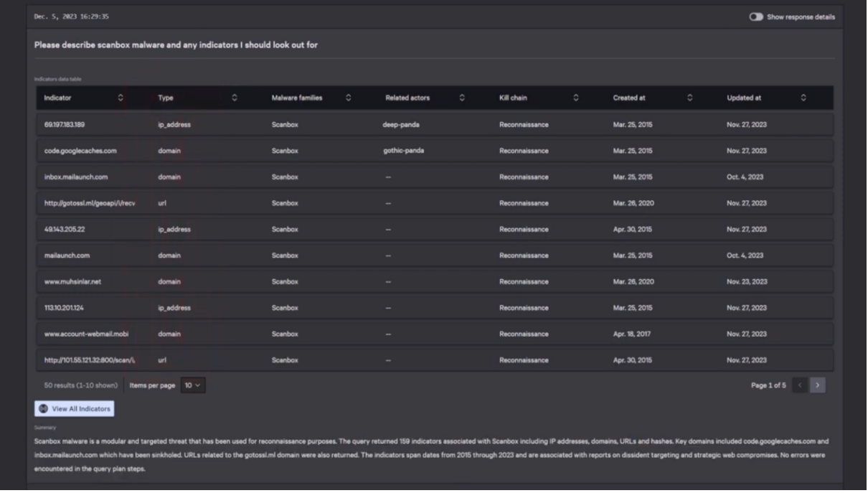Click gothic-panda related actor
This screenshot has height=493, width=868.
[403, 151]
